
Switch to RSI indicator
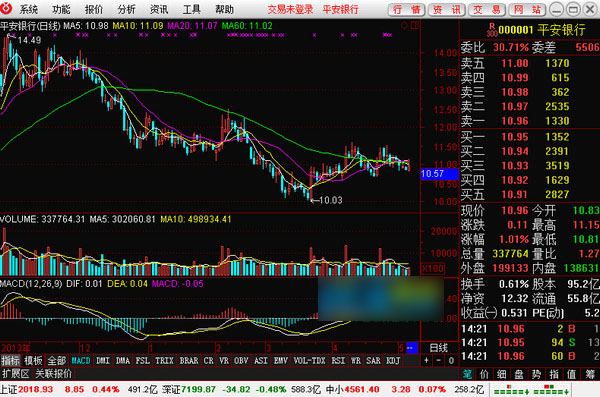(338, 361)
